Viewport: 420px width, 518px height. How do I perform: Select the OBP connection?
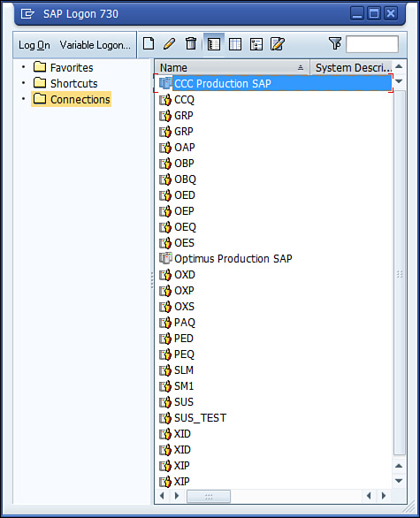184,164
